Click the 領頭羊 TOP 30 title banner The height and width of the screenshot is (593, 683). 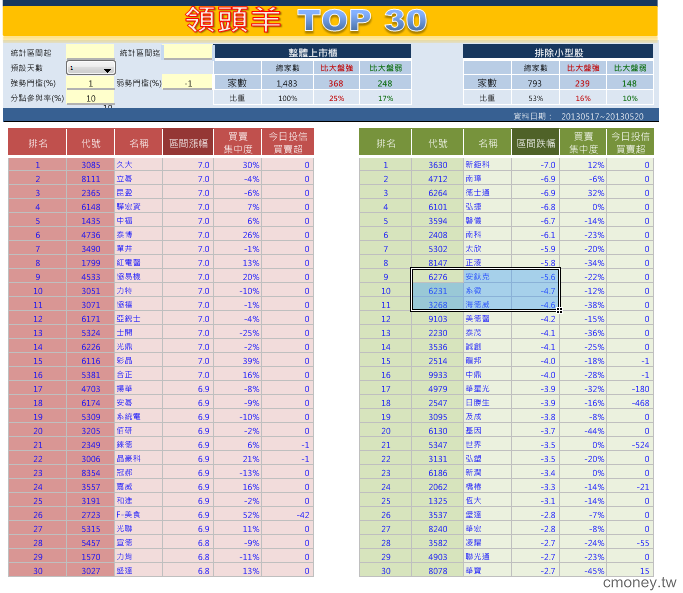point(330,20)
